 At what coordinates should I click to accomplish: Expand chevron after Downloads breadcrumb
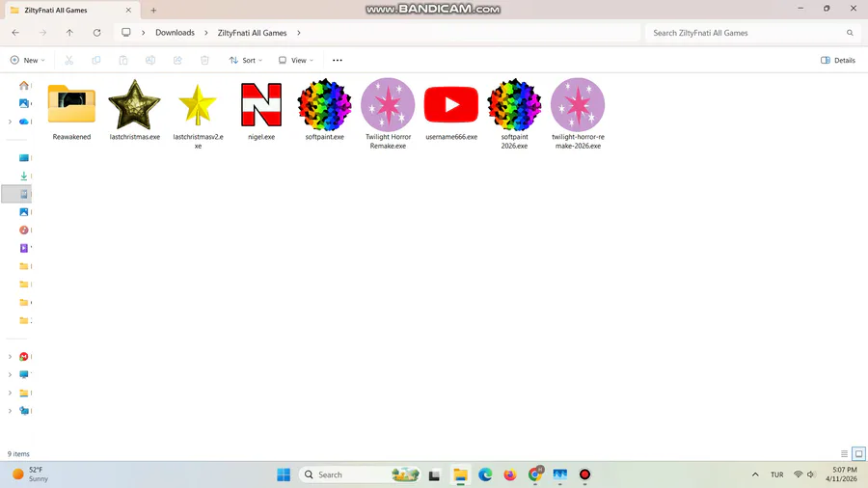206,33
